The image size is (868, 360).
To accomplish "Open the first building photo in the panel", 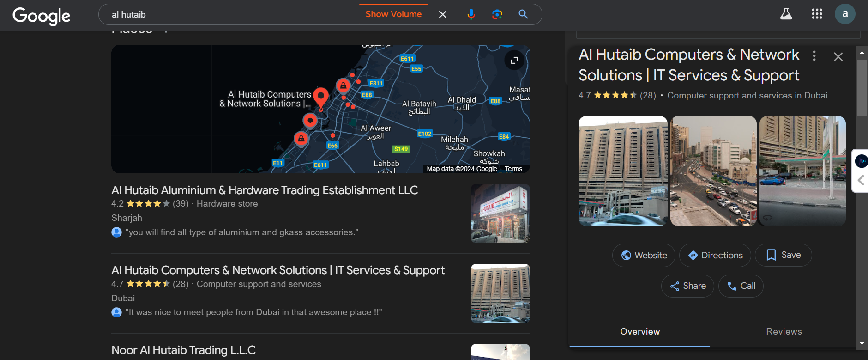I will pos(623,171).
